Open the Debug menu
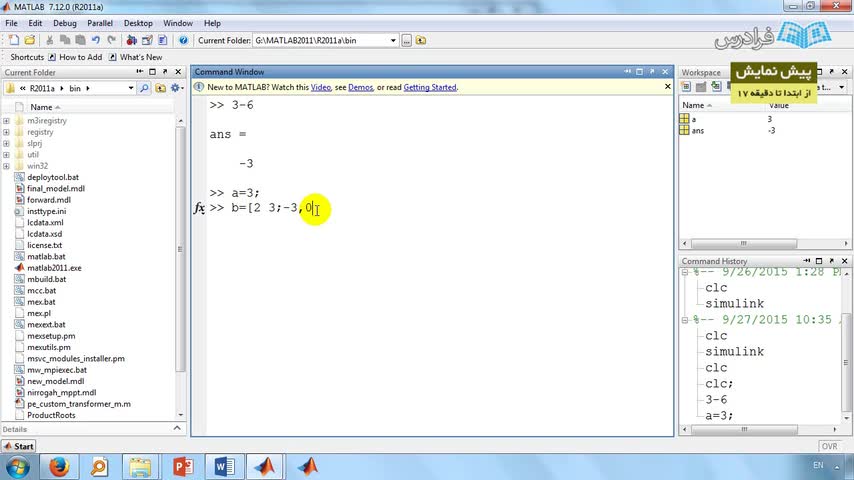Image resolution: width=854 pixels, height=480 pixels. point(65,23)
